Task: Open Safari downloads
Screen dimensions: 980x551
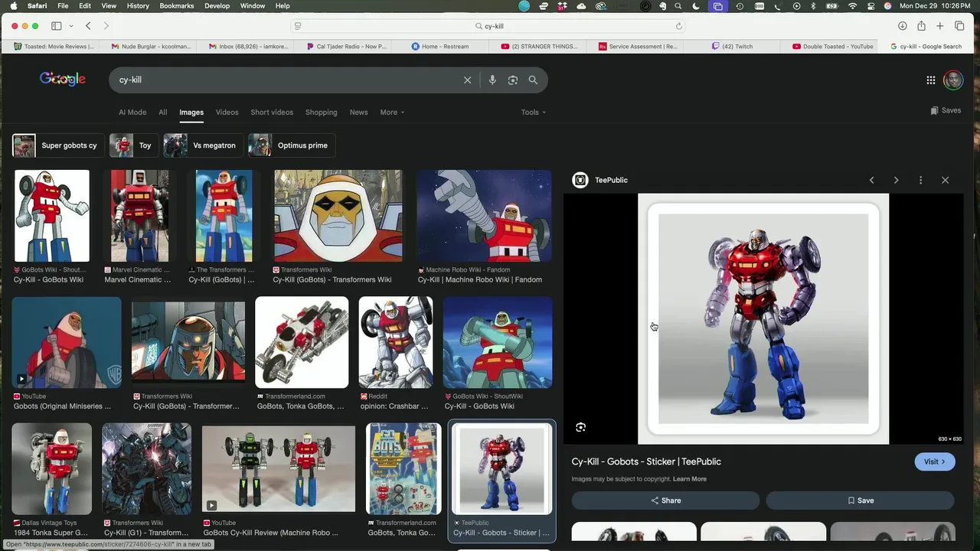Action: coord(903,26)
